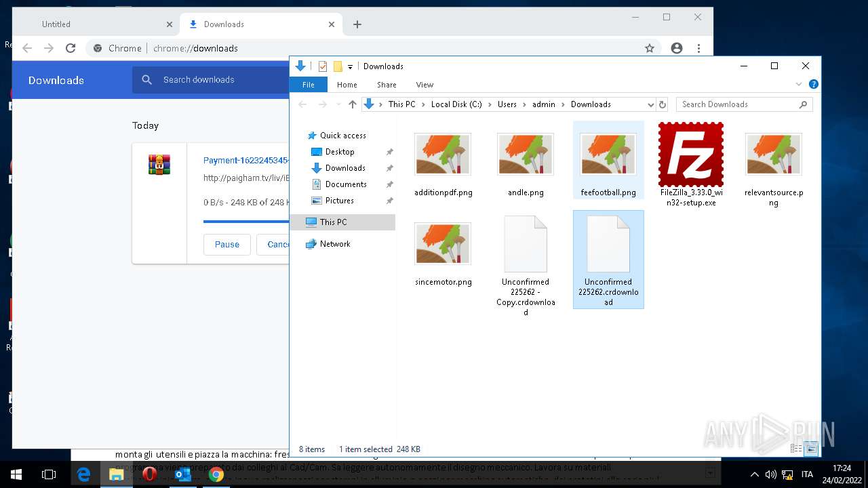
Task: Reload the Chrome downloads page
Action: point(71,48)
